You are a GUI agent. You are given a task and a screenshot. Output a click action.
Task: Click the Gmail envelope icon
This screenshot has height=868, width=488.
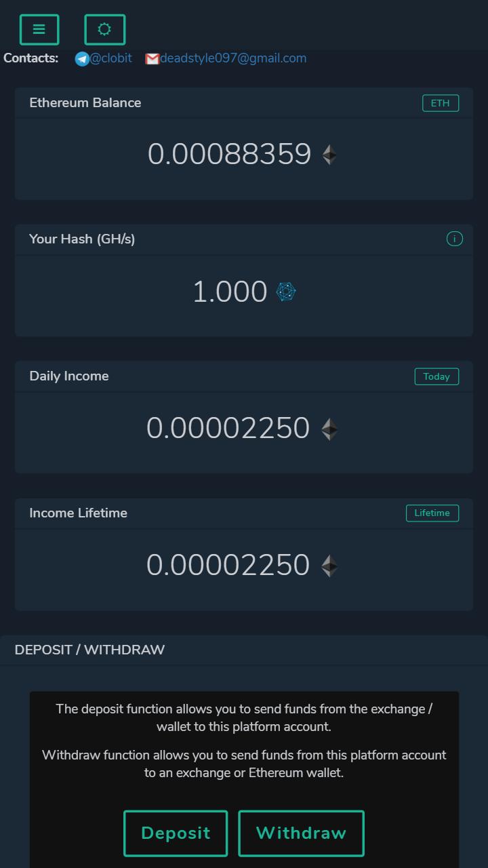coord(152,59)
